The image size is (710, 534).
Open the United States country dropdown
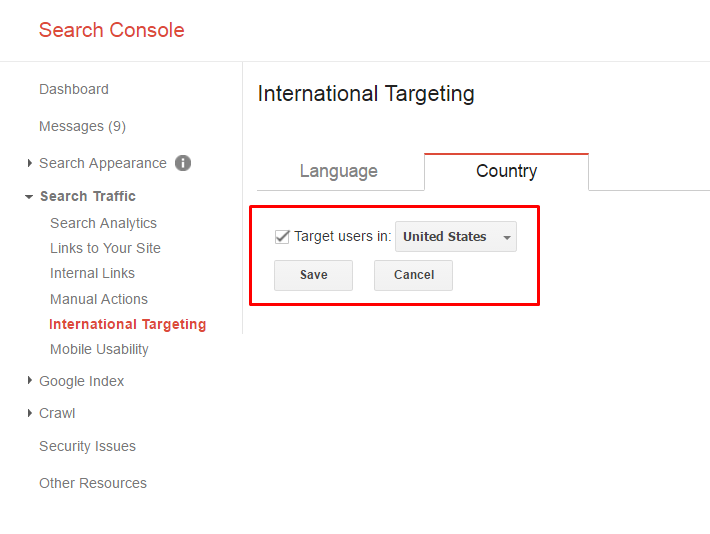coord(456,237)
